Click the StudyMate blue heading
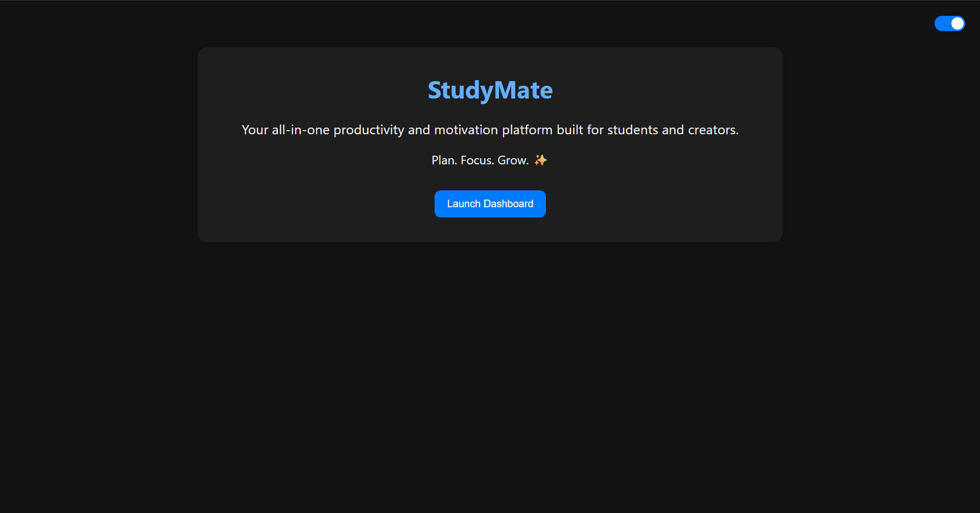 point(490,90)
